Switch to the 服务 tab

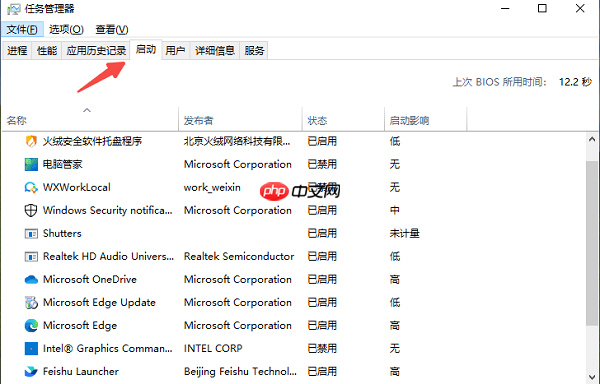point(254,50)
